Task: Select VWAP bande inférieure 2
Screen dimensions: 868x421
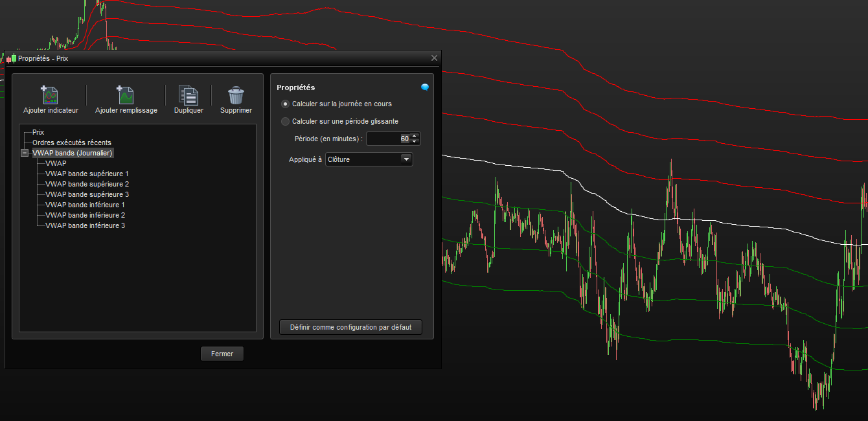Action: click(x=86, y=215)
